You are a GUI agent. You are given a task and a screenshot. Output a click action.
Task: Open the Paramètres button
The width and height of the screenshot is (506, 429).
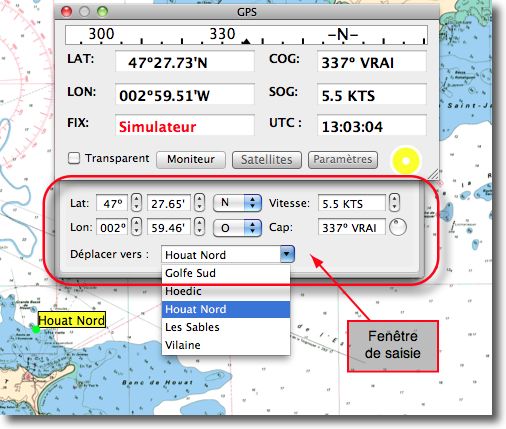[x=343, y=160]
